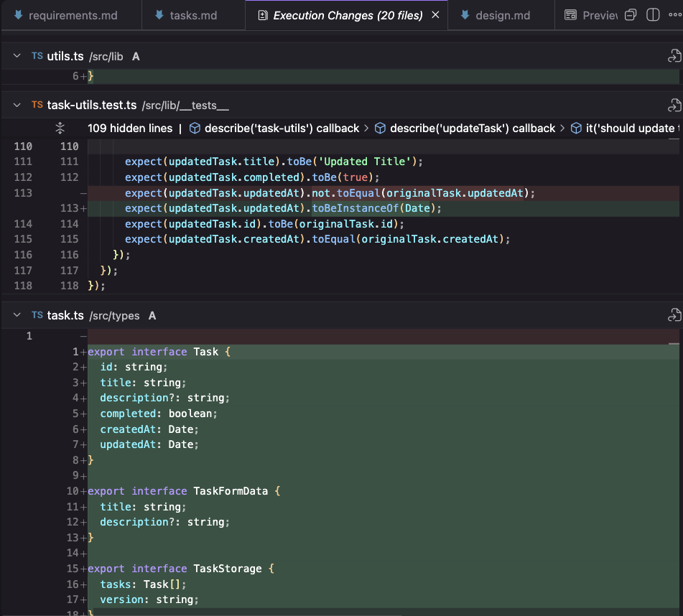Click the added line containing toBeInstanceOf(Date)
The image size is (683, 616).
pos(384,208)
